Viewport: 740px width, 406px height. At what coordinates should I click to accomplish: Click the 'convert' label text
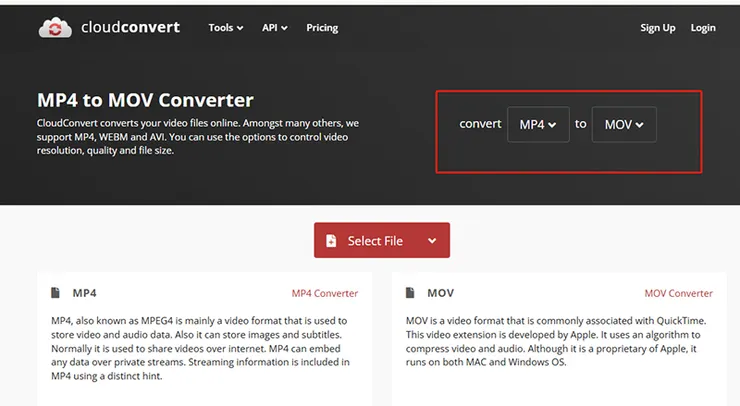480,124
